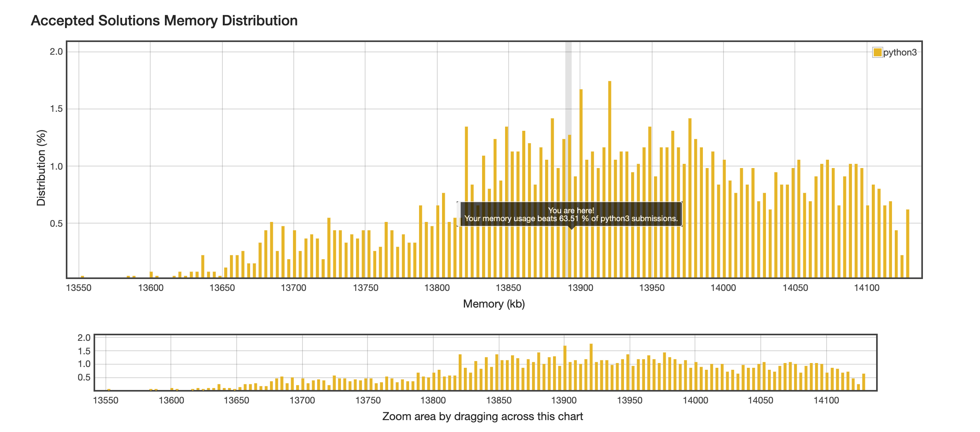
Task: Click the python3 legend label
Action: point(900,52)
